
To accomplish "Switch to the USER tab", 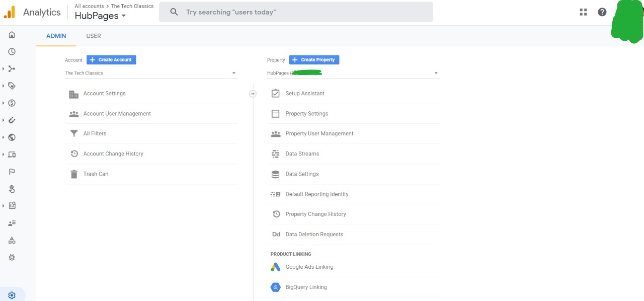I will 94,36.
